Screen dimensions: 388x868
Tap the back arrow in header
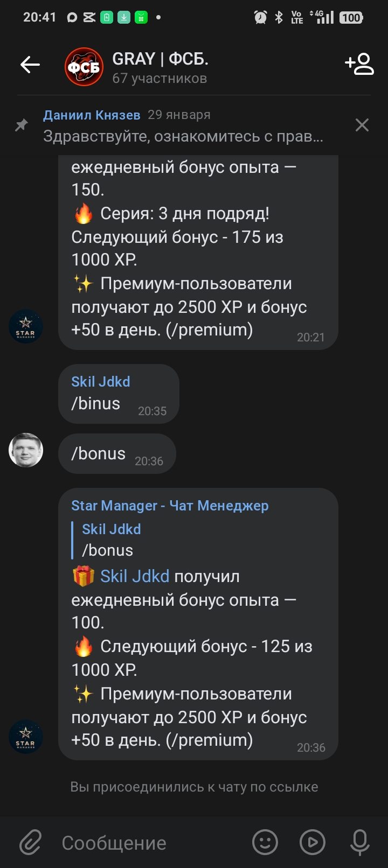click(x=30, y=65)
